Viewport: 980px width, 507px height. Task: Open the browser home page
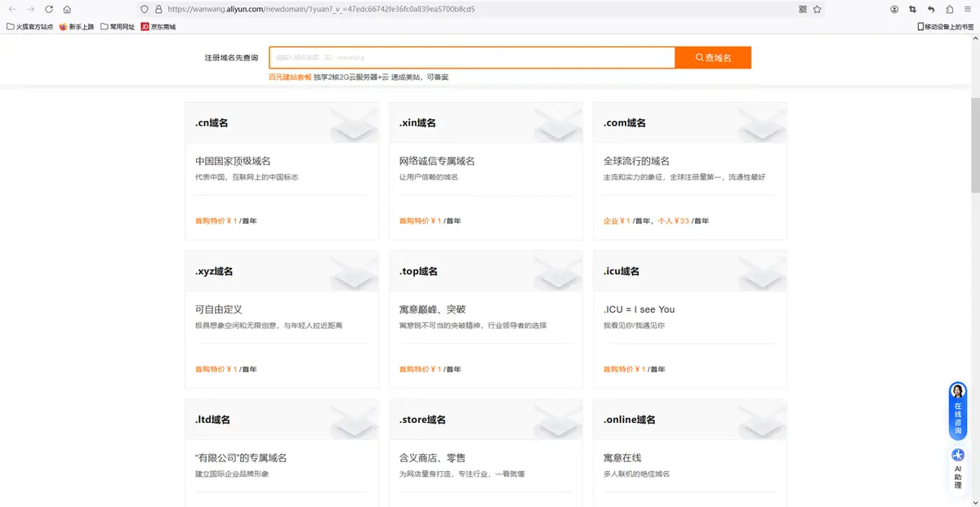(67, 9)
